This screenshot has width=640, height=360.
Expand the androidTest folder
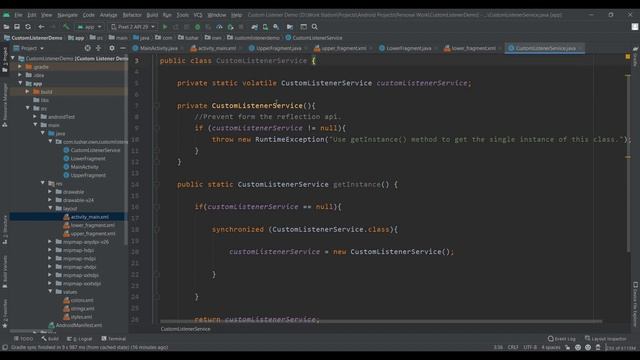[x=35, y=117]
